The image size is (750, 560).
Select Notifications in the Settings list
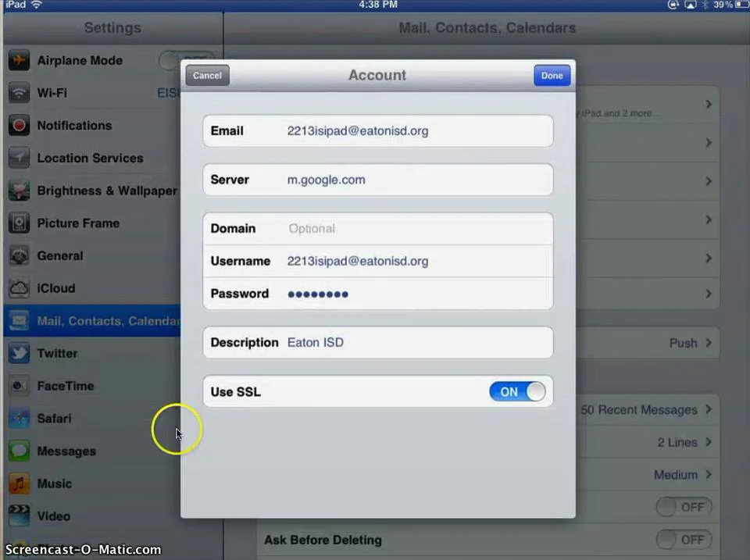(x=92, y=125)
